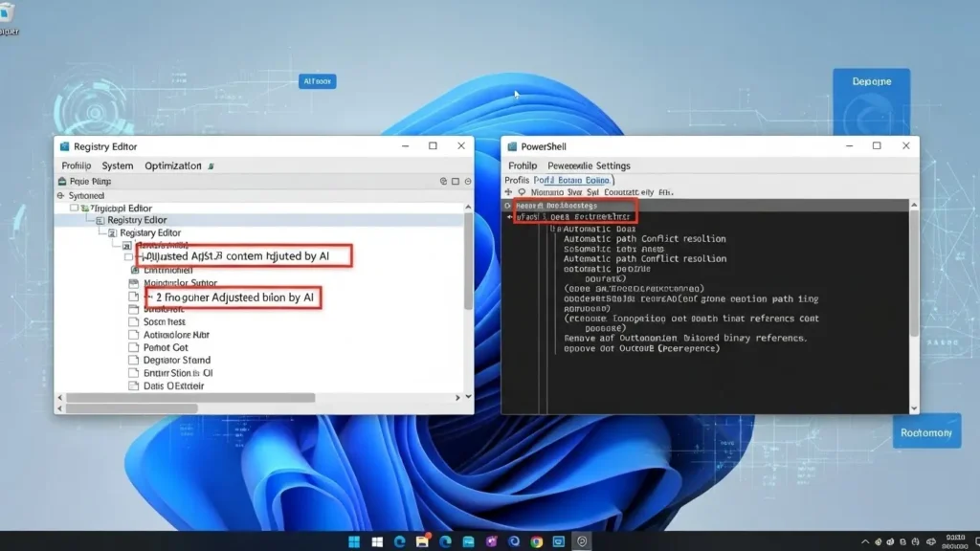Screen dimensions: 980x551
Task: Click the rightmost toolbar icon in Registry Editor
Action: pyautogui.click(x=466, y=181)
